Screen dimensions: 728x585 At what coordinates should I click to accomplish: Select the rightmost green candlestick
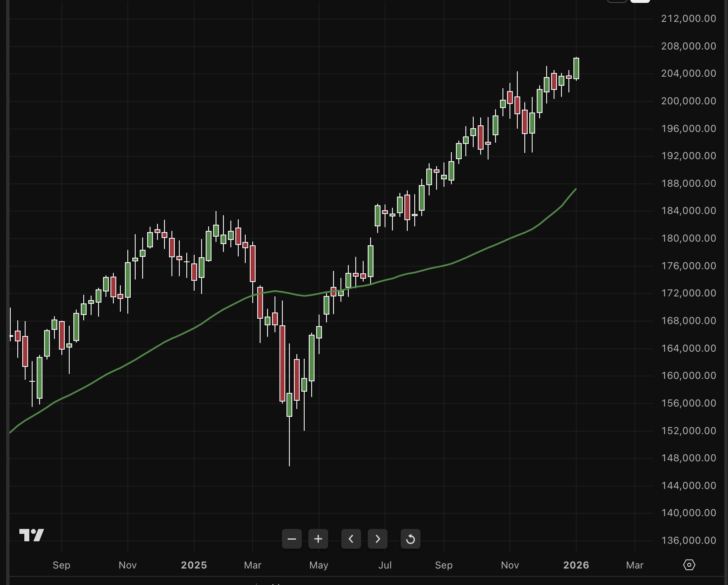576,68
